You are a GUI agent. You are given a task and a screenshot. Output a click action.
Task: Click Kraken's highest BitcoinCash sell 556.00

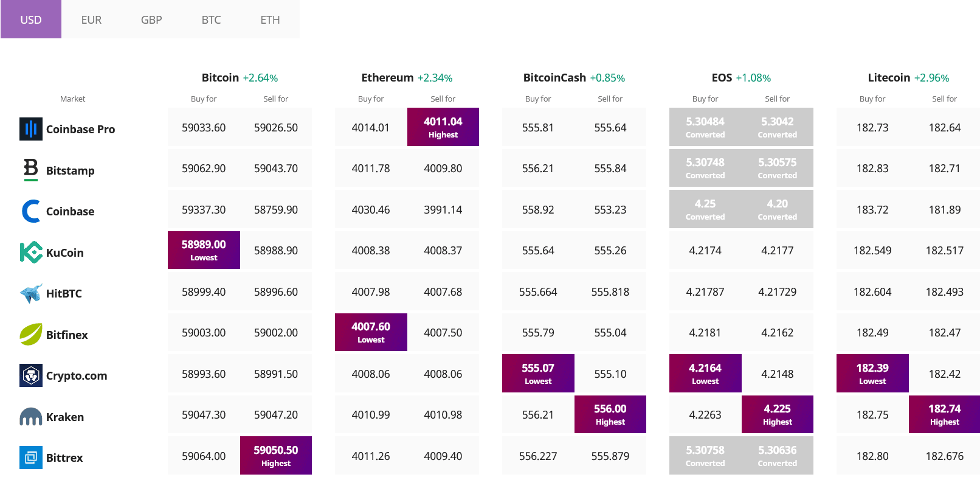coord(610,414)
